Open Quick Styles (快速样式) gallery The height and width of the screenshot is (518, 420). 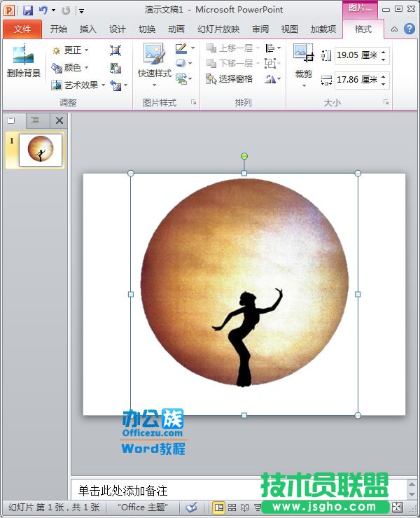(154, 62)
